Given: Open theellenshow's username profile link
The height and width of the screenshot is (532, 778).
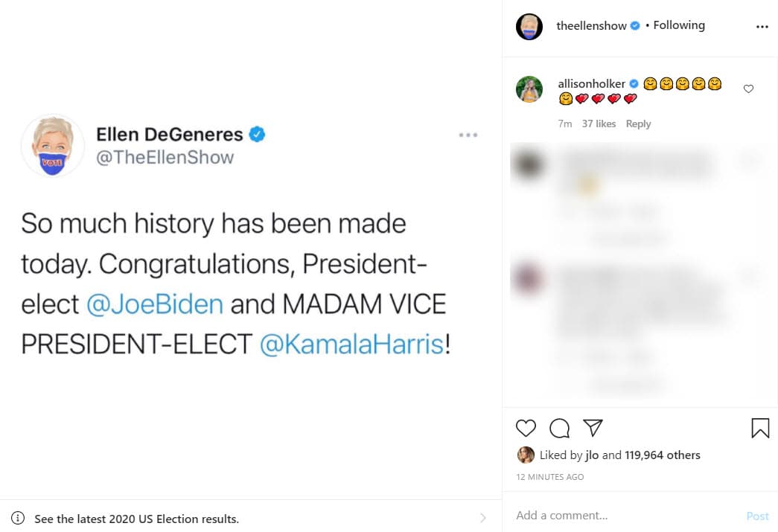Looking at the screenshot, I should click(x=590, y=25).
